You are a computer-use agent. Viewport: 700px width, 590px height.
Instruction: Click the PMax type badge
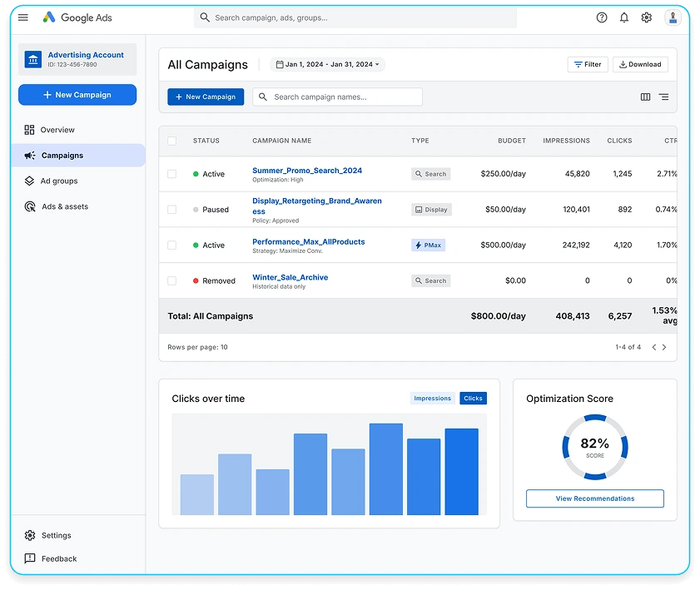tap(428, 245)
